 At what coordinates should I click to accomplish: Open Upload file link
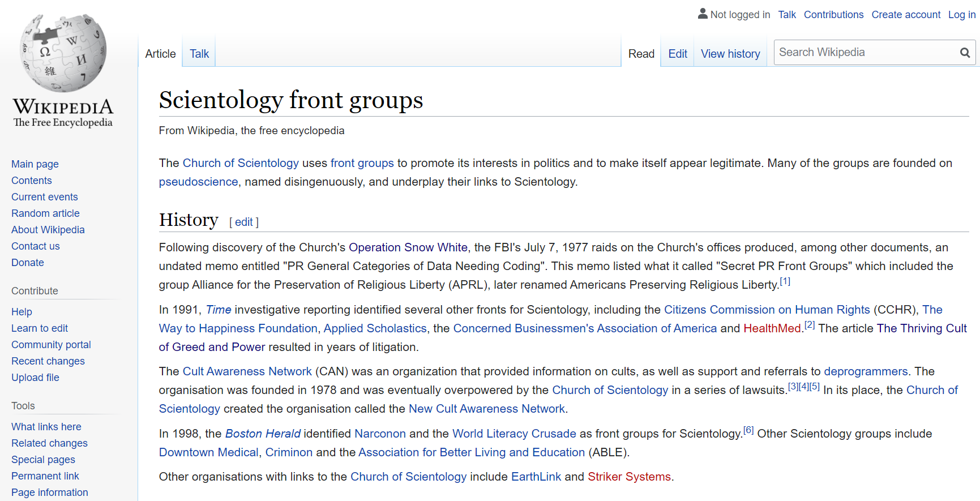click(35, 378)
